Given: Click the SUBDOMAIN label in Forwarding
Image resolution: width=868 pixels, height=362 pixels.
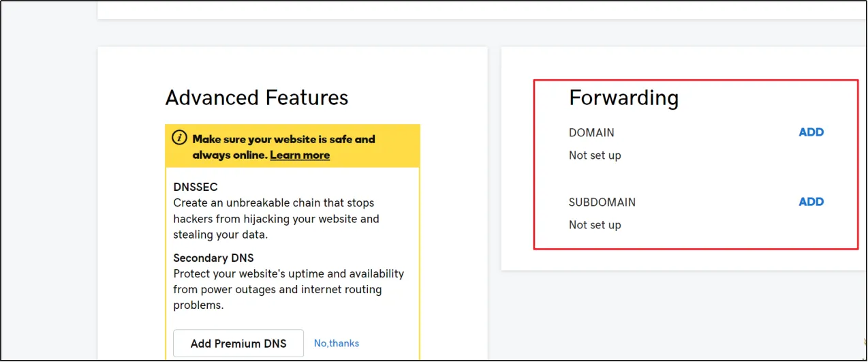Looking at the screenshot, I should coord(602,202).
